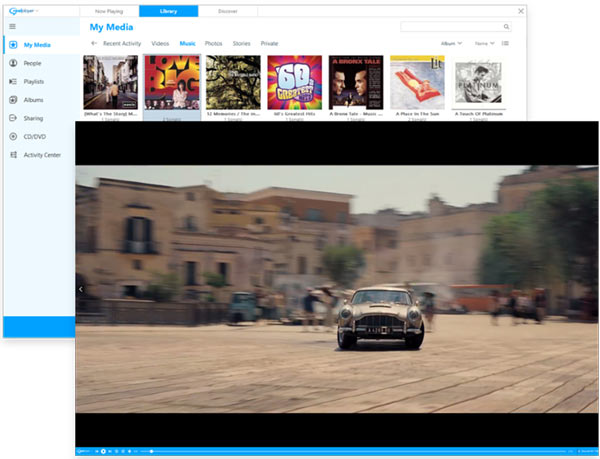Viewport: 600px width, 459px height.
Task: Open A Place In The Sun album
Action: pos(417,82)
